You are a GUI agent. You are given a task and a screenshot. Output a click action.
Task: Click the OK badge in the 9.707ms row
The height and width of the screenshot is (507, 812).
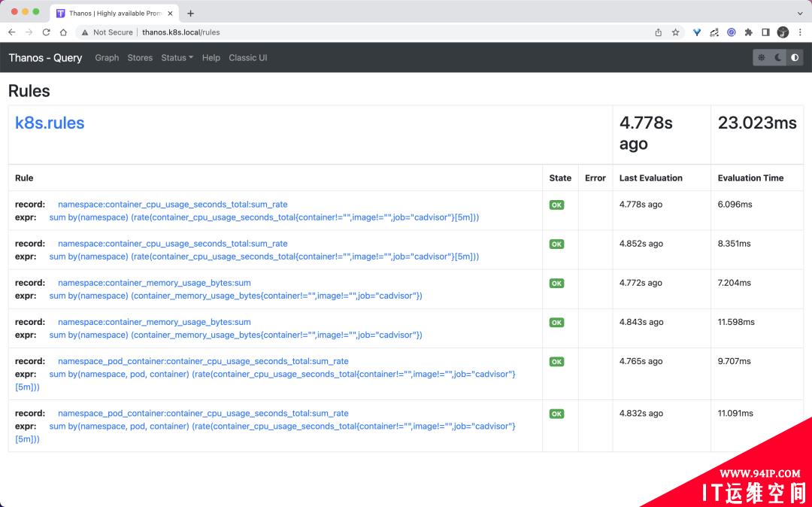[x=556, y=362]
